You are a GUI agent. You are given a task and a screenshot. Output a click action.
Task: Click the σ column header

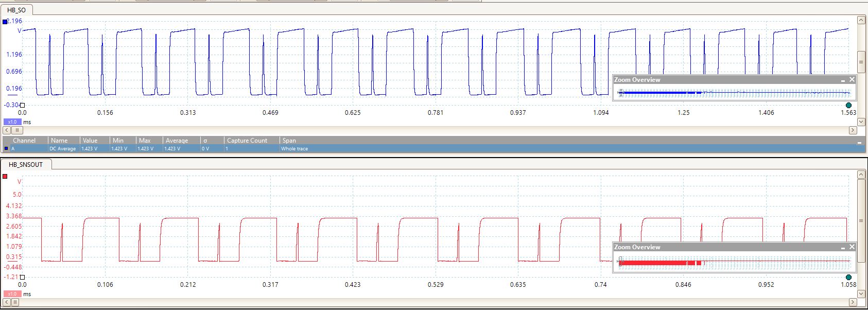pos(205,141)
